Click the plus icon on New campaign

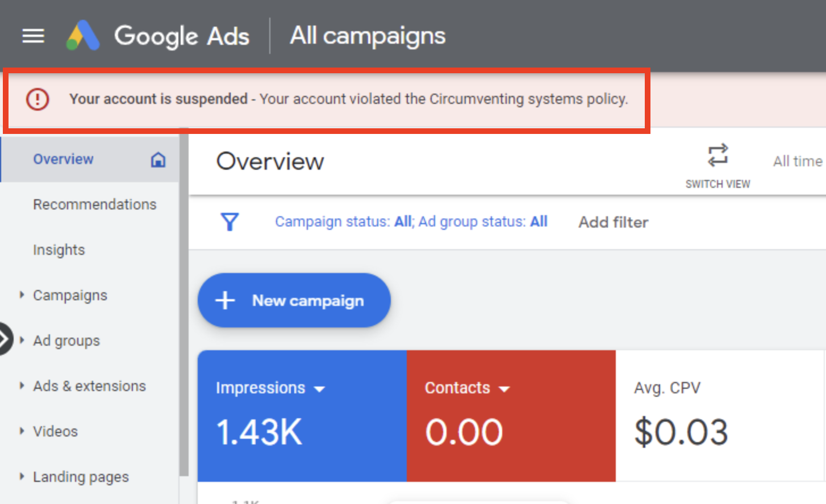(x=225, y=300)
